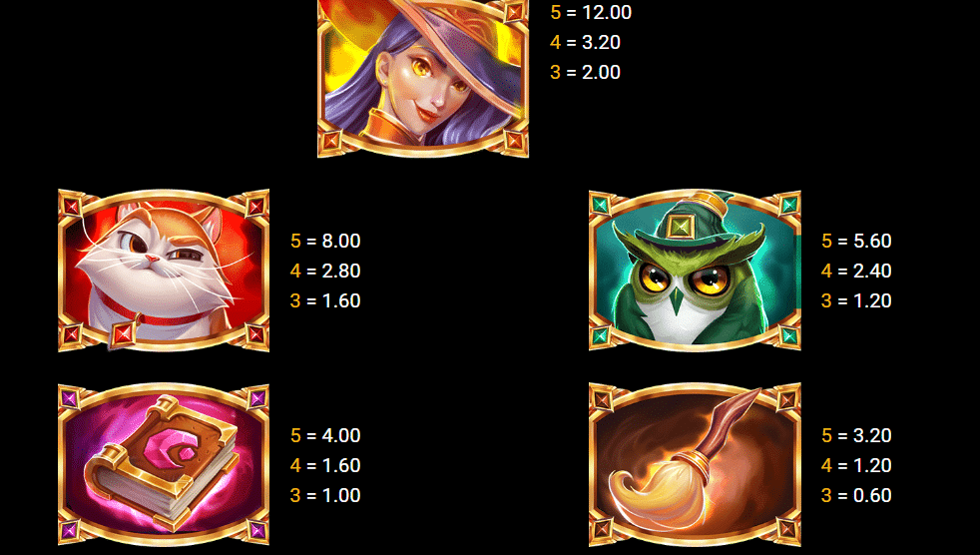Click the cat's 3 = 1.60 payout
This screenshot has width=980, height=555.
(325, 301)
